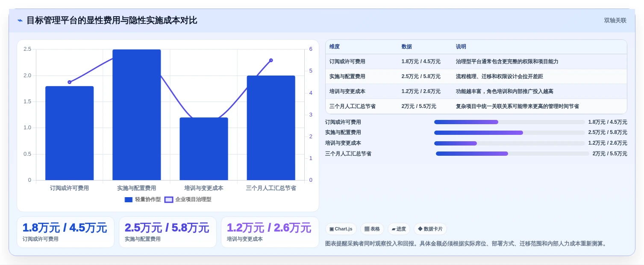Toggle the 企业项目治理型 legend item

[188, 199]
